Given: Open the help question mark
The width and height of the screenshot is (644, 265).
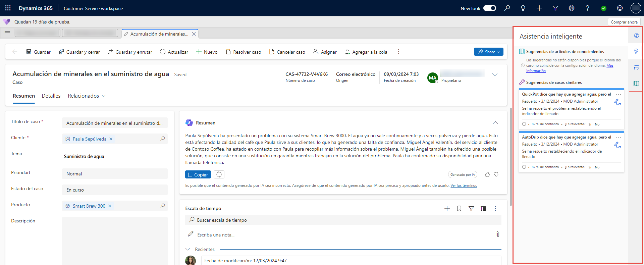Looking at the screenshot, I should click(587, 8).
